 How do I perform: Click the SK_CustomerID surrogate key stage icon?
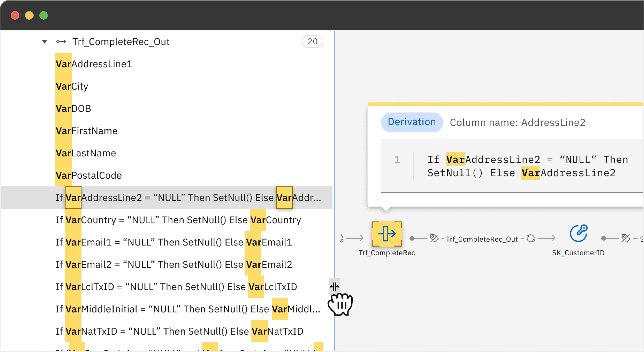pos(578,234)
